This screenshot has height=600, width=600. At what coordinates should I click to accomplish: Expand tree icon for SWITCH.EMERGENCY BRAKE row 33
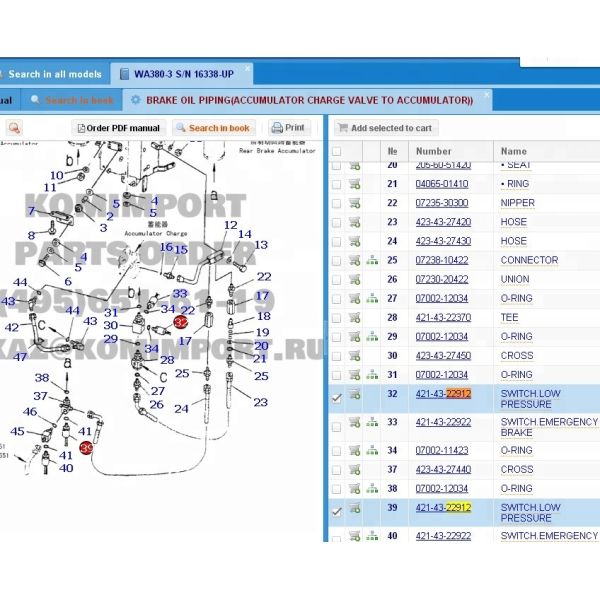click(372, 427)
